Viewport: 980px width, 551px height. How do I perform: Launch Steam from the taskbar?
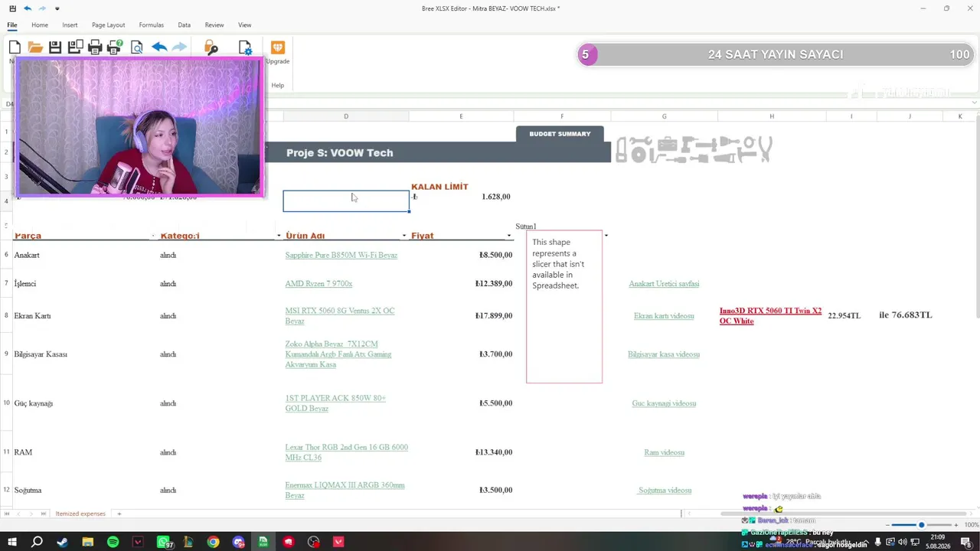click(62, 542)
